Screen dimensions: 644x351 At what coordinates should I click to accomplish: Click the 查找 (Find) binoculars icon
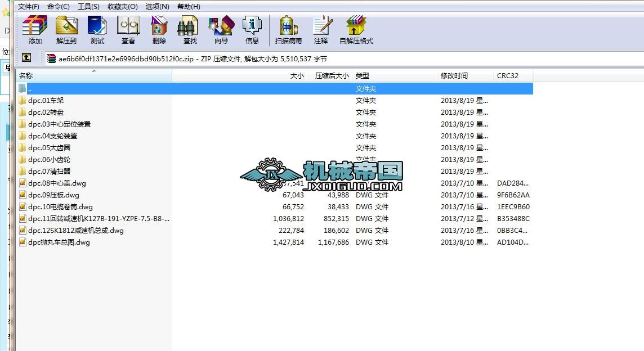coord(188,25)
